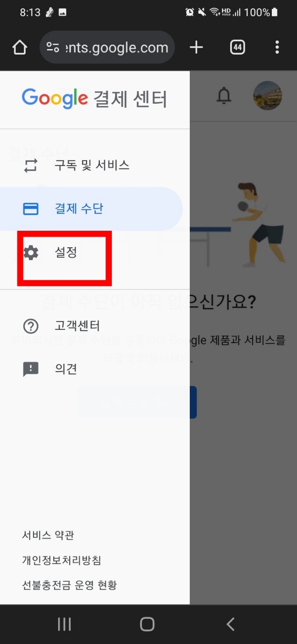The image size is (297, 644).
Task: Tap the Android back navigation button
Action: click(x=231, y=624)
